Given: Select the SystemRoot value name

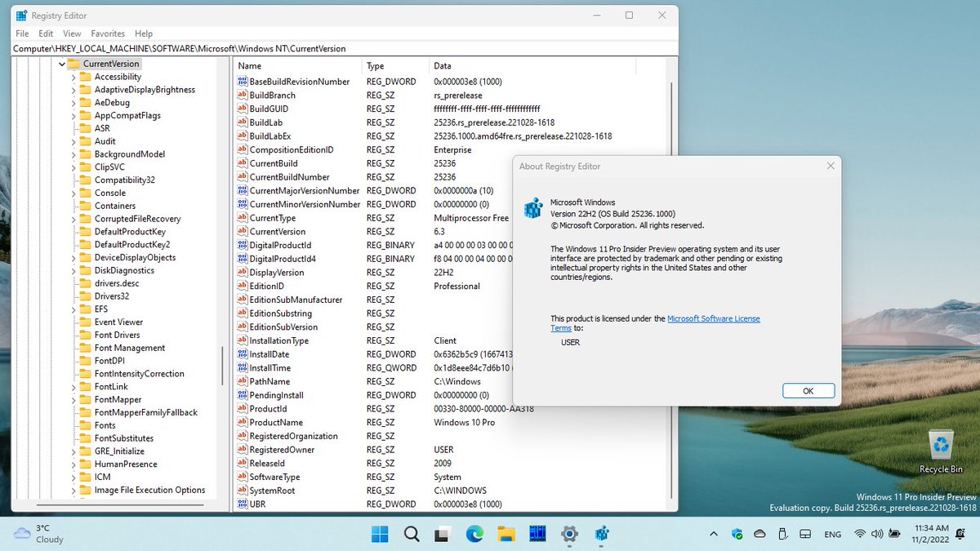Looking at the screenshot, I should click(272, 491).
